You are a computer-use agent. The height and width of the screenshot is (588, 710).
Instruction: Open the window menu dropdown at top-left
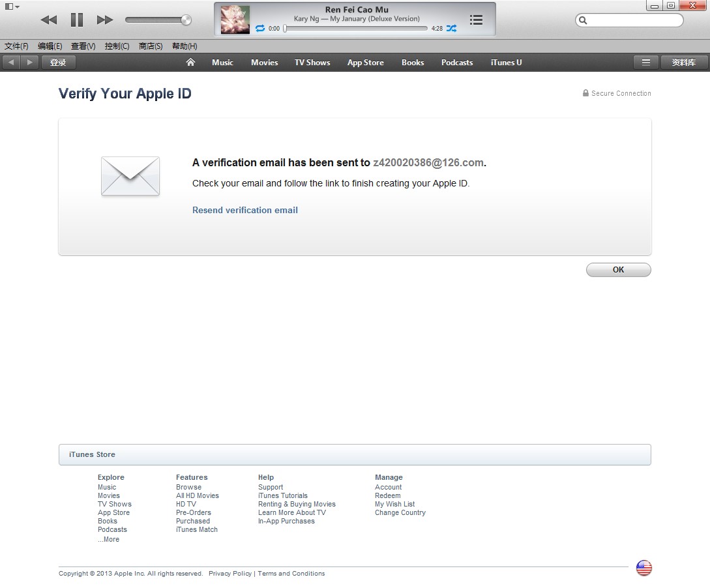[12, 7]
